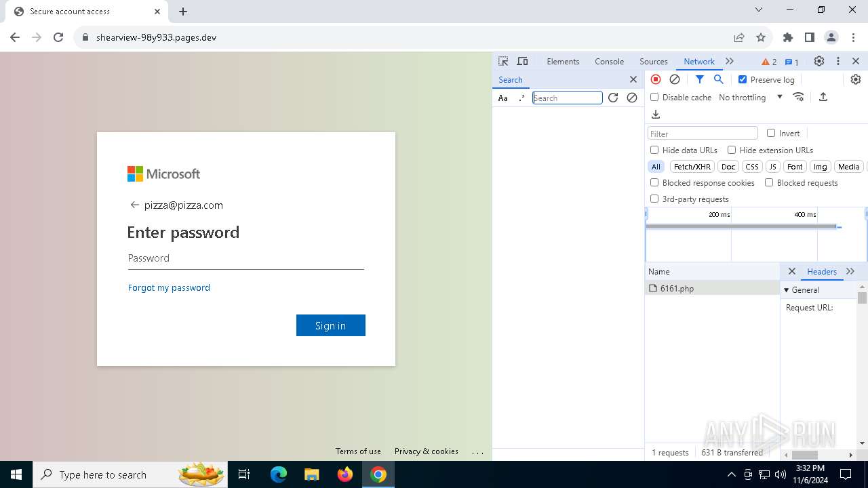The image size is (868, 488).
Task: Bookmark this page with the star
Action: click(x=761, y=37)
